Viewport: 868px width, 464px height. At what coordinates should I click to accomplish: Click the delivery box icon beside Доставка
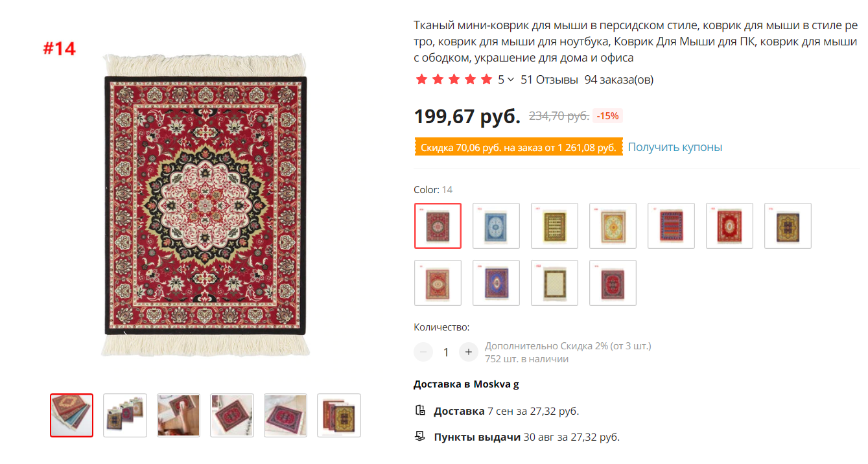coord(419,411)
